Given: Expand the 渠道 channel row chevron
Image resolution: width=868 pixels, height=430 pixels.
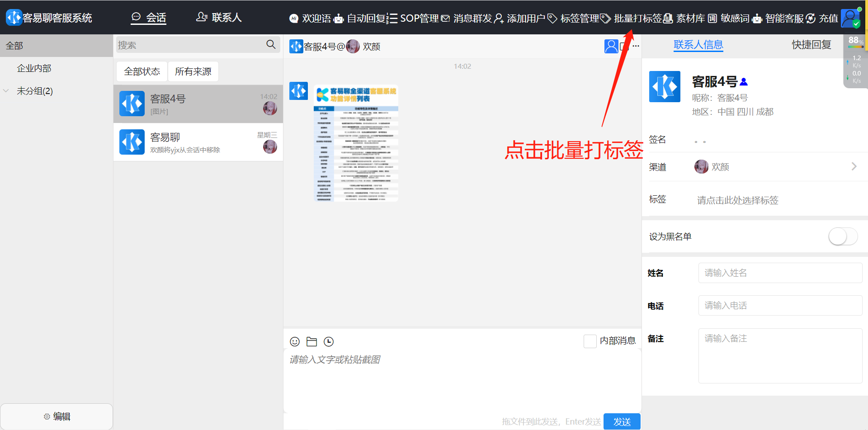Looking at the screenshot, I should 854,166.
